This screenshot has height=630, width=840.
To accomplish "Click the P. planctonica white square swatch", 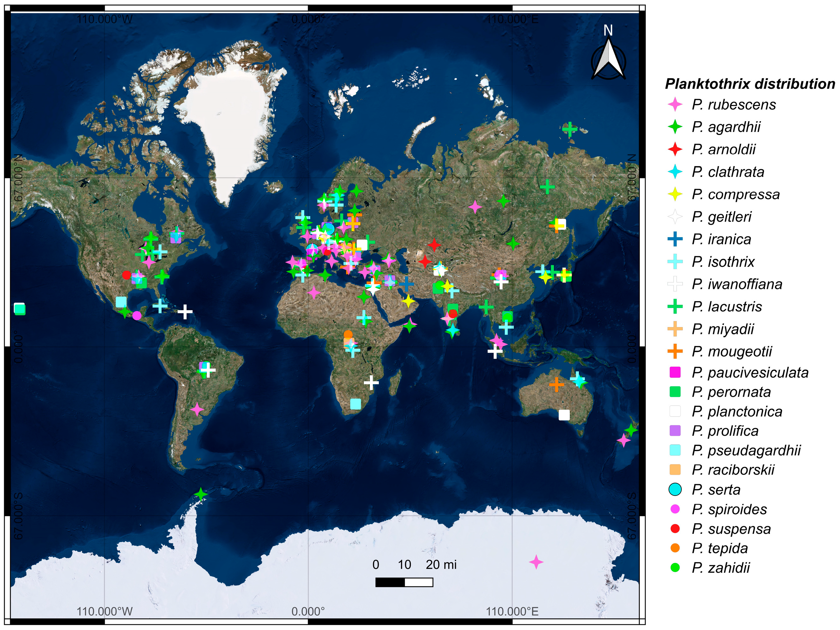I will 675,411.
